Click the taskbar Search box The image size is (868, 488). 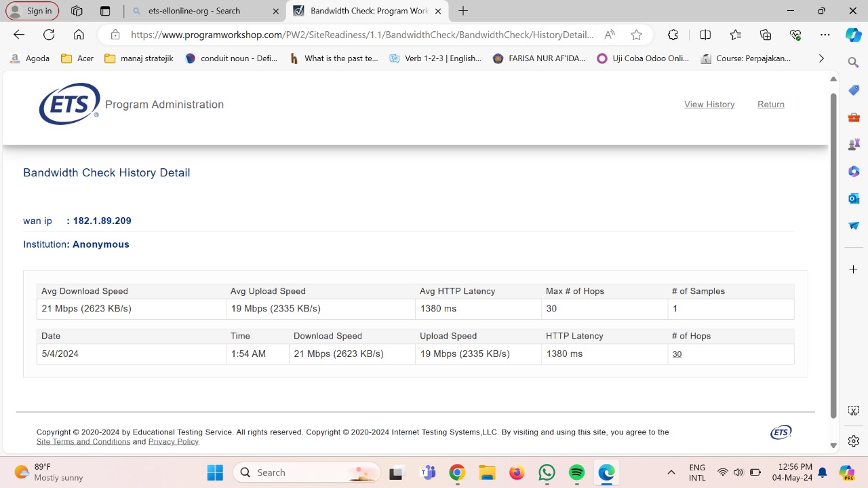(307, 472)
